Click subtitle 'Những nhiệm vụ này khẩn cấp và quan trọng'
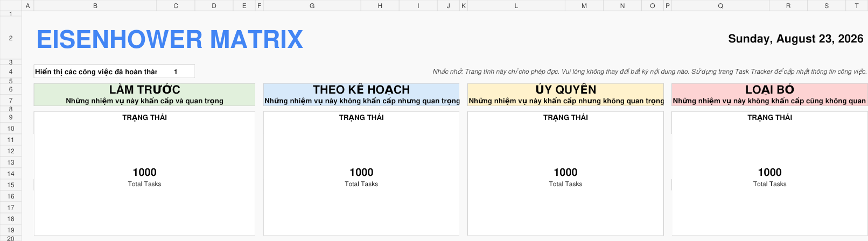Screen dimensions: 868x241 [144, 101]
